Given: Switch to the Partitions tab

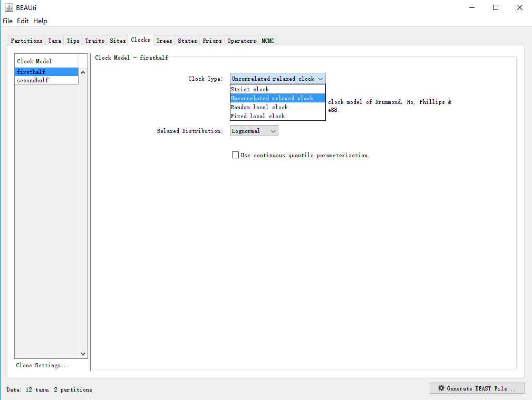Looking at the screenshot, I should [x=26, y=41].
